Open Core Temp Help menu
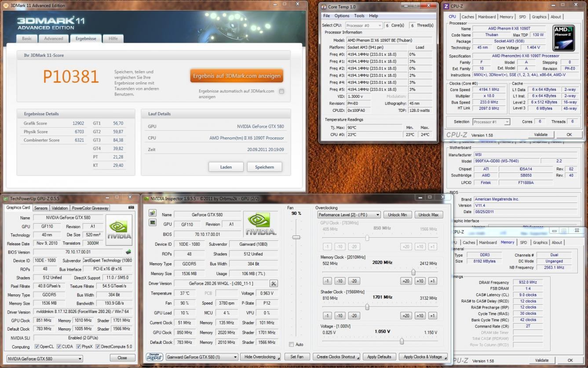Image resolution: width=588 pixels, height=368 pixels. (x=373, y=16)
